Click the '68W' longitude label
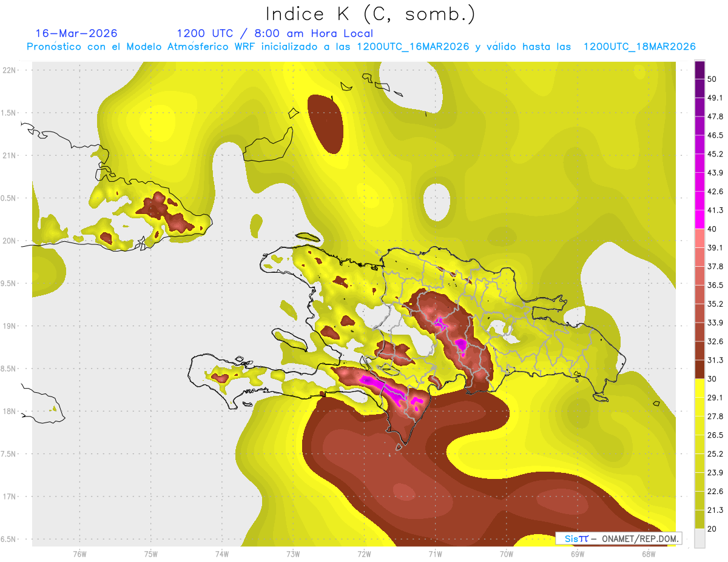728x562 pixels. click(648, 554)
